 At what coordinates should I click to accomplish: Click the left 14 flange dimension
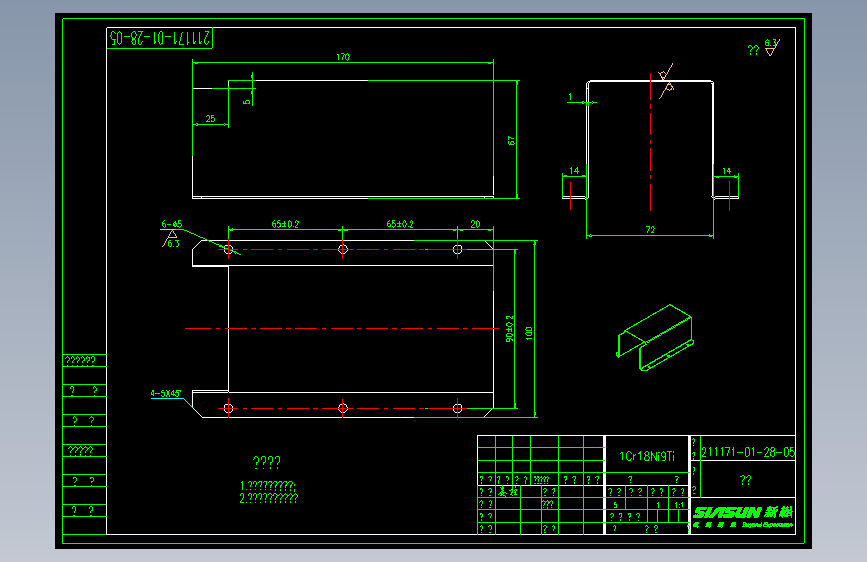point(574,170)
